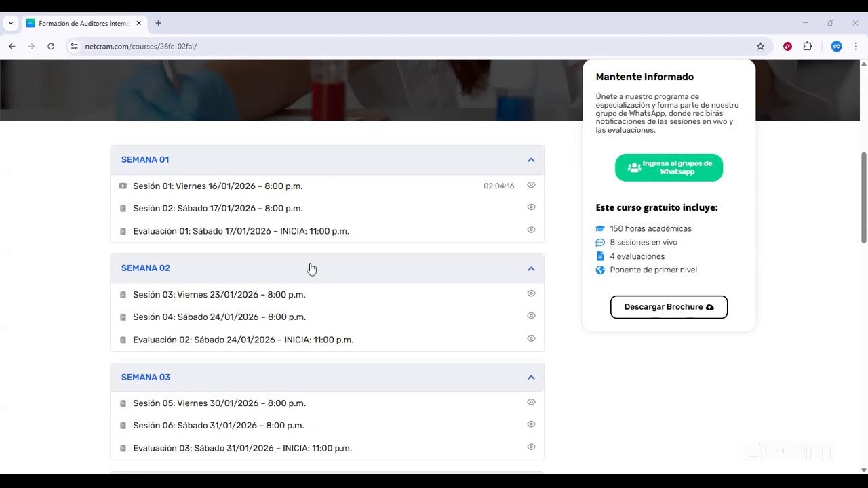868x488 pixels.
Task: Click the Mantente Informado heading
Action: [644, 77]
